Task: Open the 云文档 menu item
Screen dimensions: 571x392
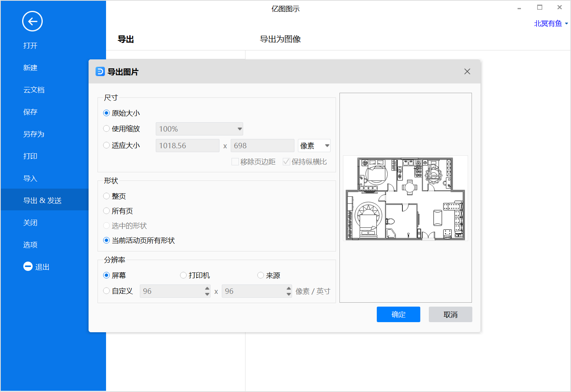Action: click(34, 90)
